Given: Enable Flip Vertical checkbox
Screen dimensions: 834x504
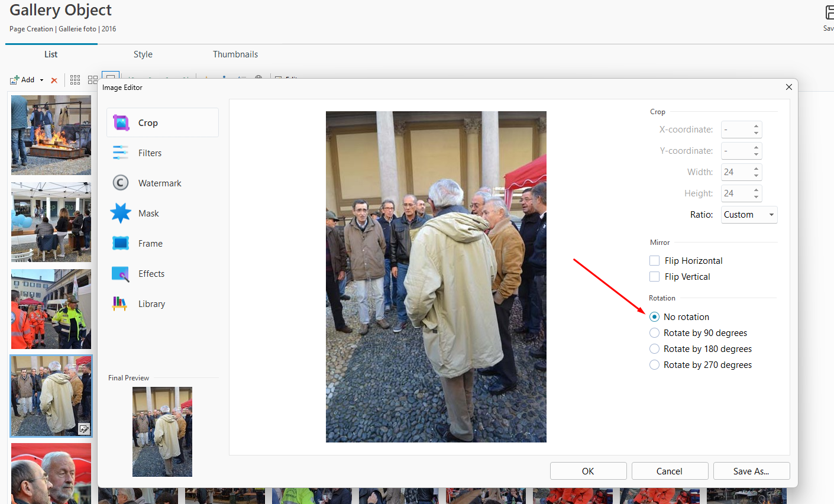Looking at the screenshot, I should (x=655, y=277).
